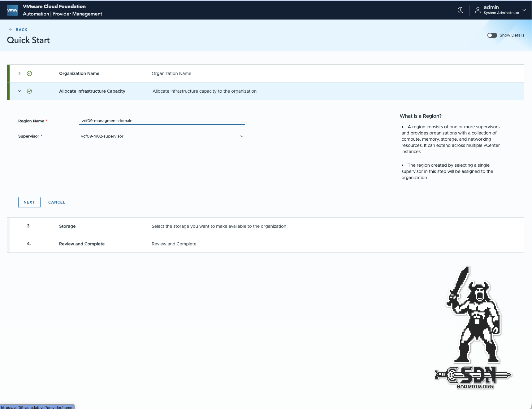Screen dimensions: 532x409
Task: Toggle dark mode with the moon icon
Action: tap(461, 10)
